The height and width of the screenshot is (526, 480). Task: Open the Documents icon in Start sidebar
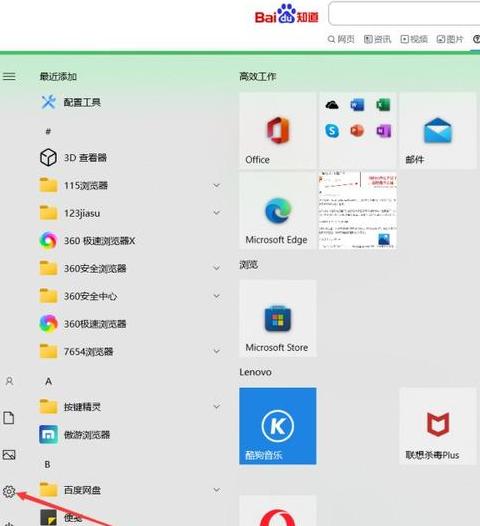coord(9,418)
